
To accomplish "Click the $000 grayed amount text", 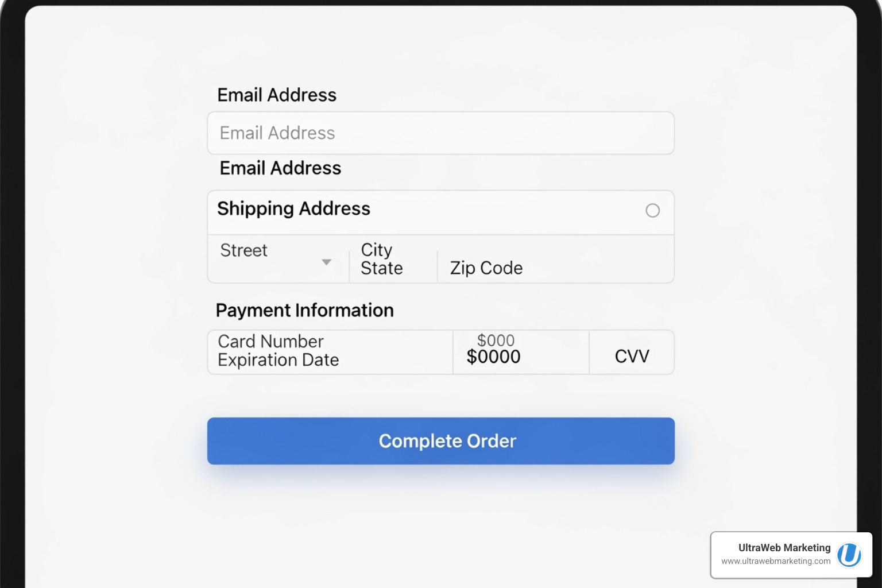I will [x=496, y=340].
